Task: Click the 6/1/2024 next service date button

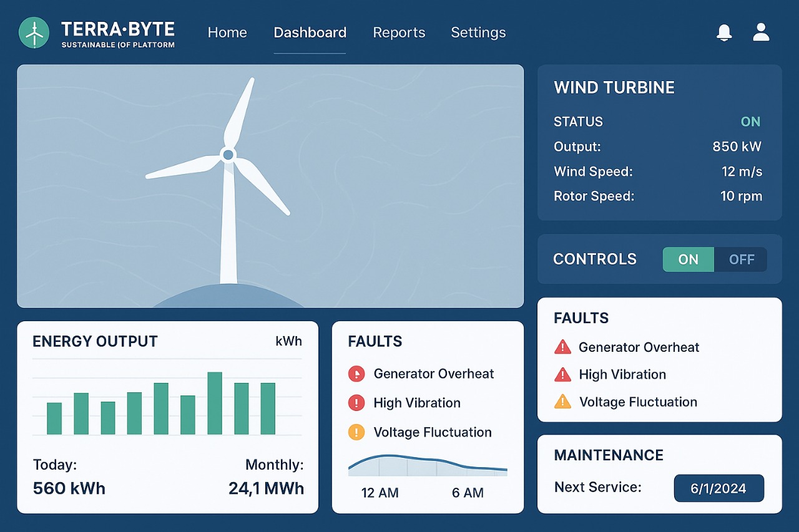Action: click(718, 488)
